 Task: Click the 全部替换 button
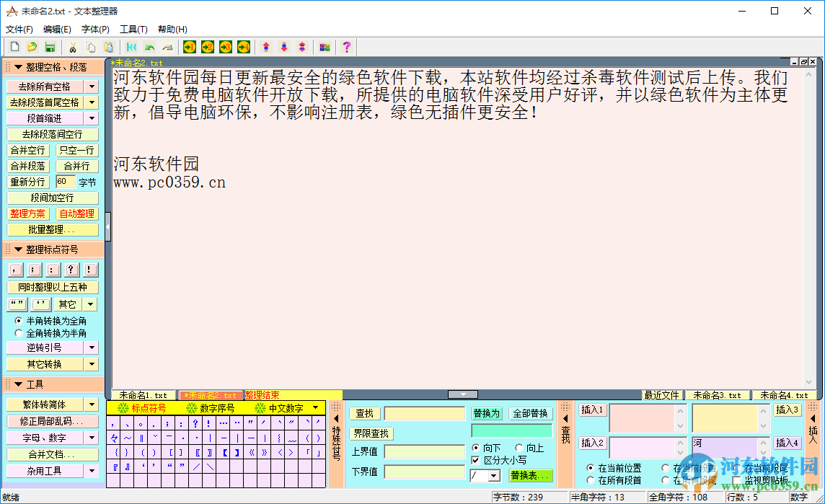[x=531, y=413]
